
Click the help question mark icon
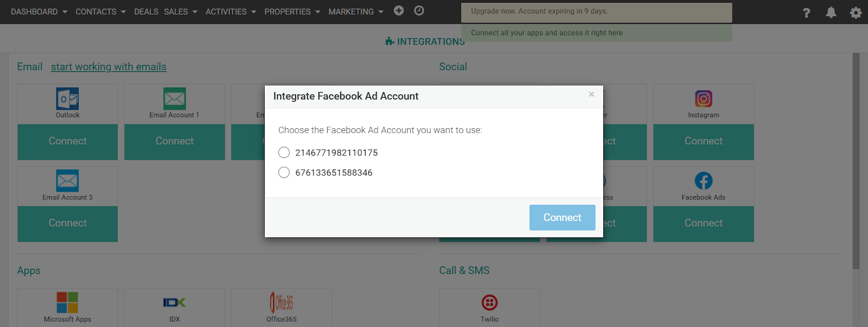click(806, 12)
